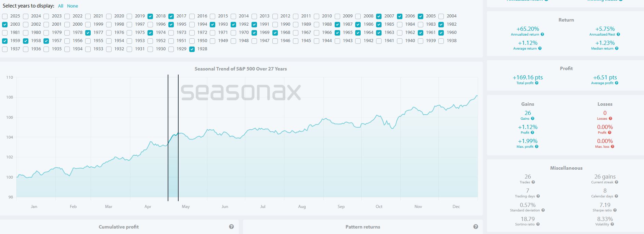Uncheck the 1977 year checkbox
The image size is (644, 234).
(88, 33)
